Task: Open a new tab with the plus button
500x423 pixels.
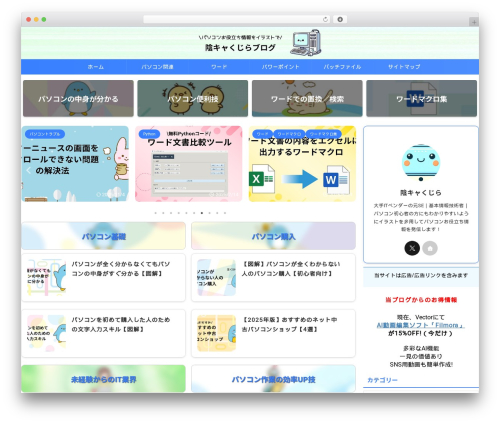Action: pyautogui.click(x=474, y=22)
